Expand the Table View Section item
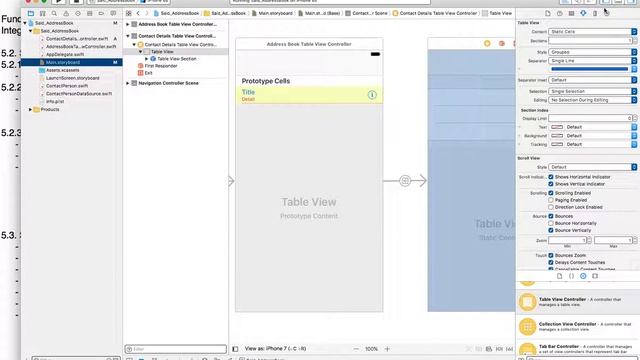The image size is (640, 360). coord(147,59)
